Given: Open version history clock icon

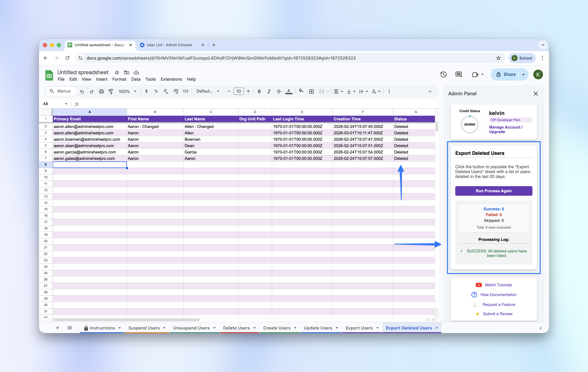Looking at the screenshot, I should point(443,74).
